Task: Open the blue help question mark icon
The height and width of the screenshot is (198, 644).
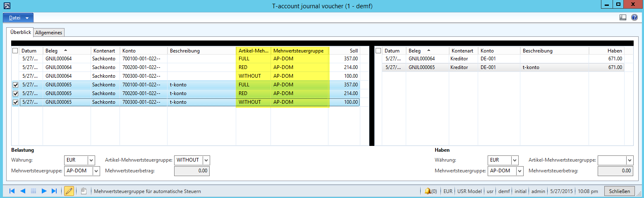Action: [x=634, y=17]
